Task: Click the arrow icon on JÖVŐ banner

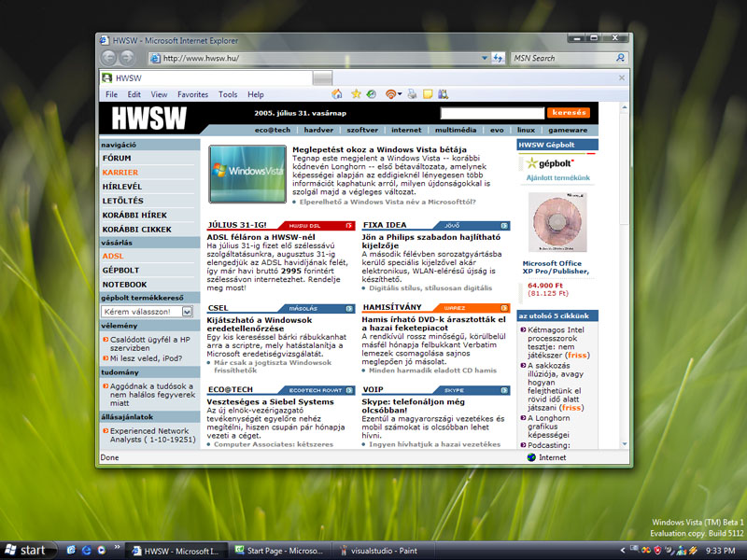Action: pyautogui.click(x=504, y=226)
